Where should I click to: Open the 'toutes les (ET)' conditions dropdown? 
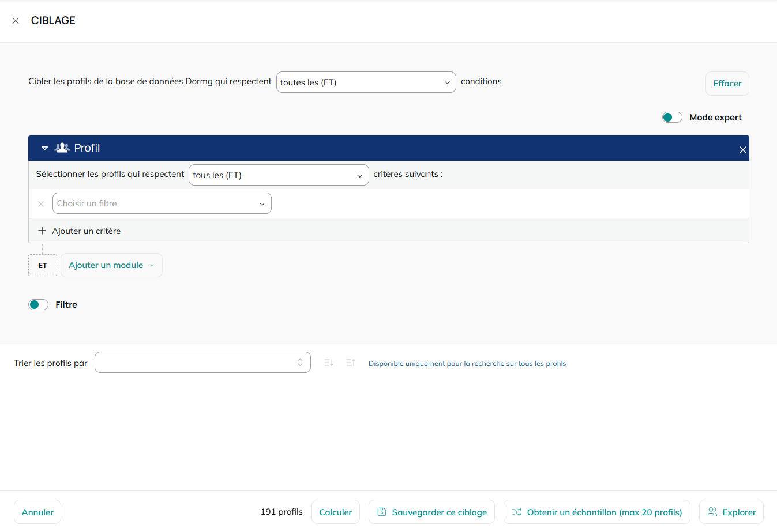366,82
